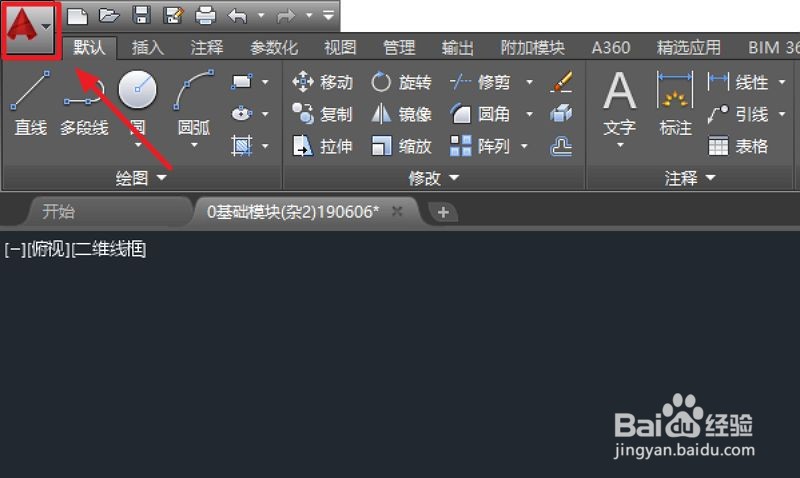This screenshot has width=800, height=478.
Task: Open undo history dropdown arrow
Action: click(x=261, y=16)
